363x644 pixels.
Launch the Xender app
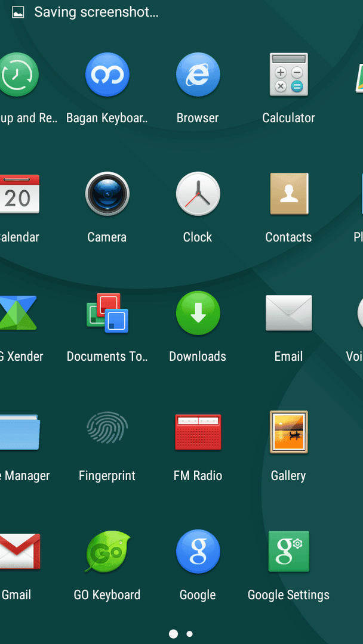18,313
